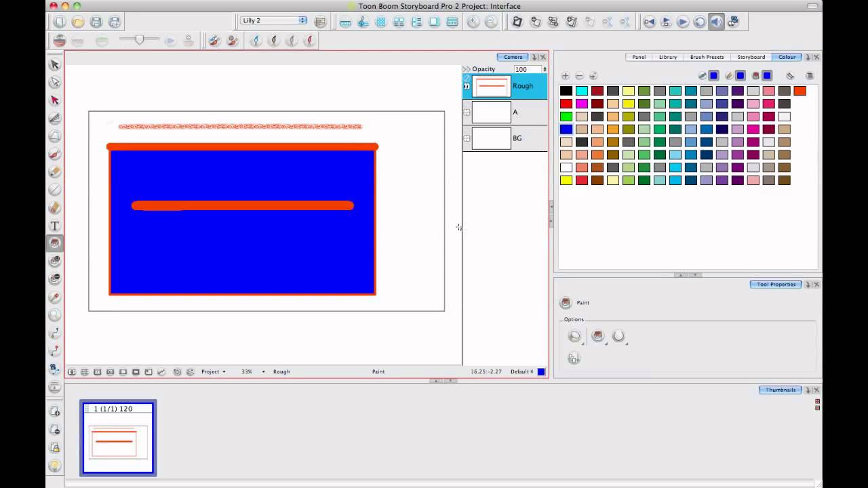Toggle the Loop playback button
This screenshot has width=868, height=488.
pyautogui.click(x=699, y=22)
